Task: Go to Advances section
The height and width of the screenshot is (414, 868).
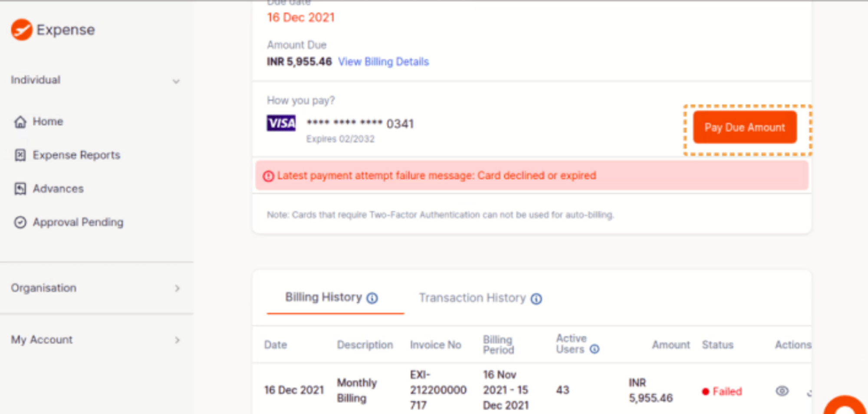Action: click(x=49, y=189)
